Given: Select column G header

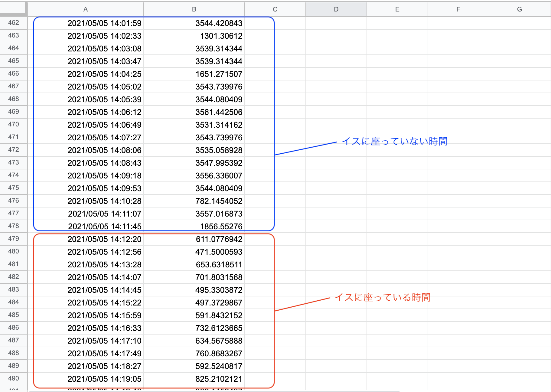Looking at the screenshot, I should tap(519, 9).
